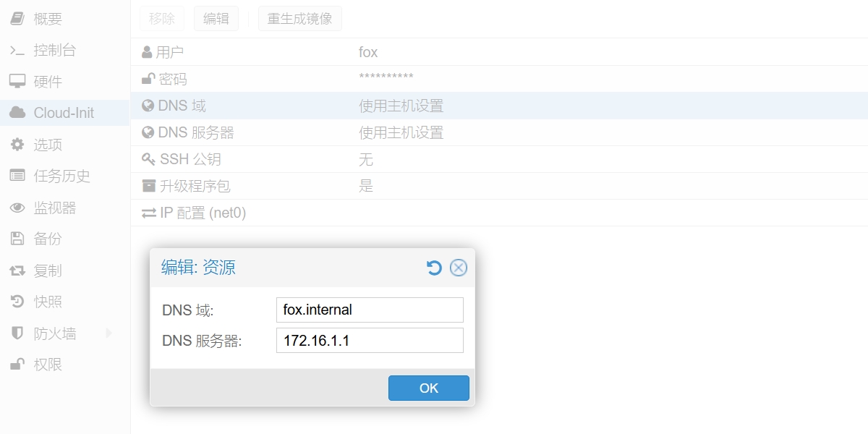
Task: Click the 编辑 edit toolbar button
Action: (216, 18)
